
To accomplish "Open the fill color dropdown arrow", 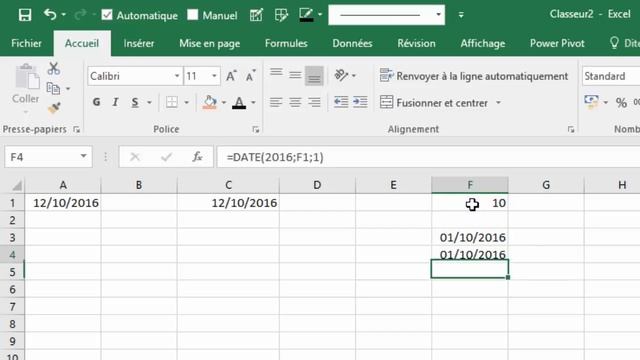I will coord(224,102).
